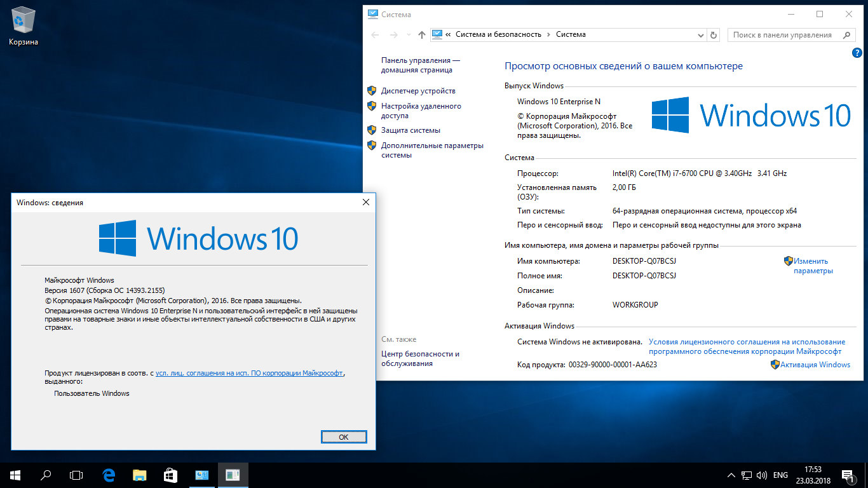Open the volume control in the system tray
The image size is (868, 488).
click(x=761, y=475)
